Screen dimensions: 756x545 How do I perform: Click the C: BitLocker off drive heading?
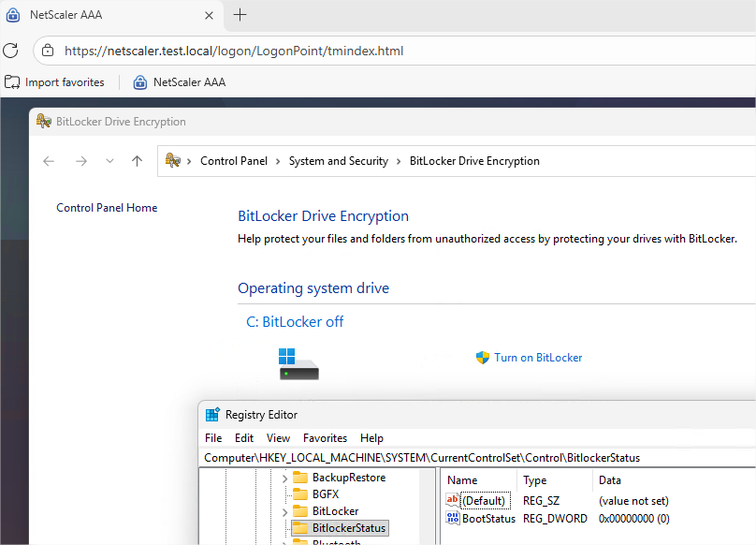click(295, 321)
